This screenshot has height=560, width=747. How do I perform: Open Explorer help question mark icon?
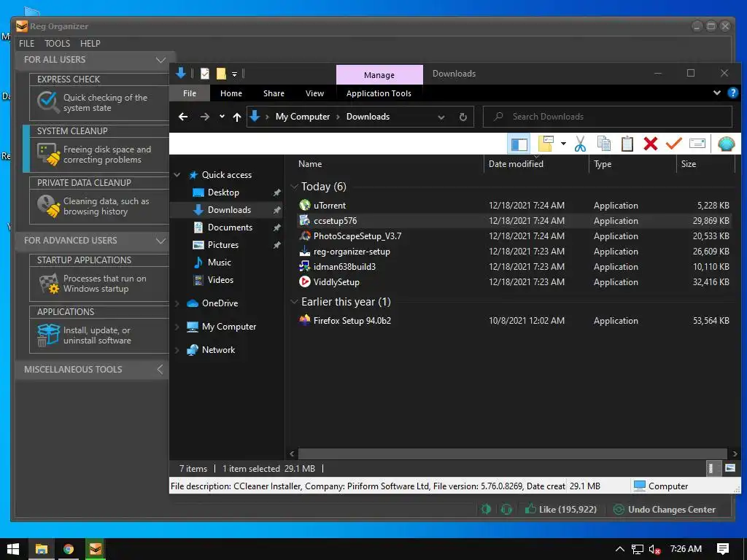(732, 93)
